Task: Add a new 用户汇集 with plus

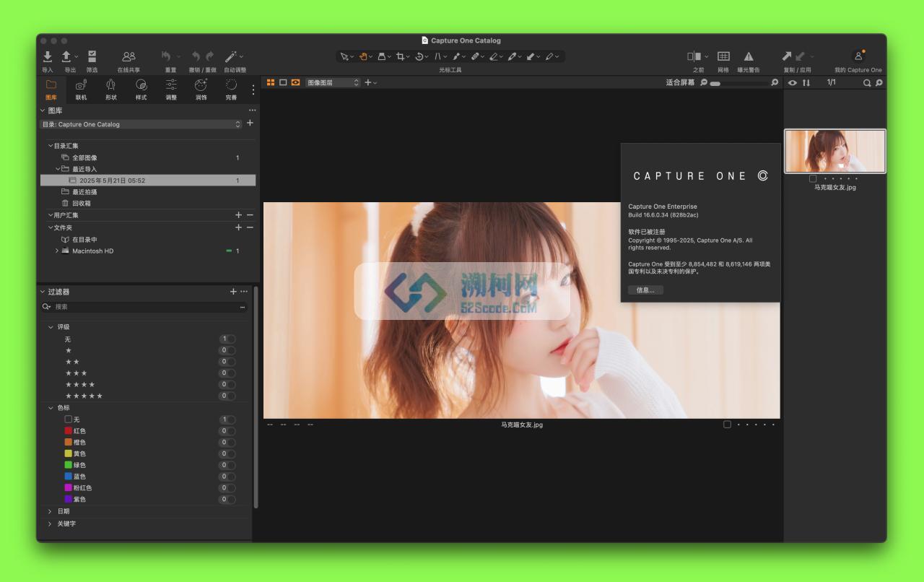Action: (x=238, y=215)
